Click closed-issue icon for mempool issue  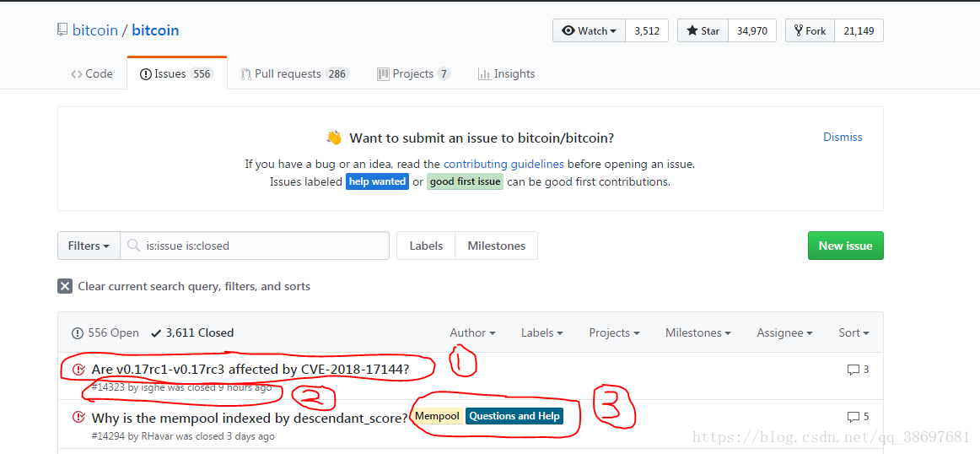pyautogui.click(x=78, y=417)
